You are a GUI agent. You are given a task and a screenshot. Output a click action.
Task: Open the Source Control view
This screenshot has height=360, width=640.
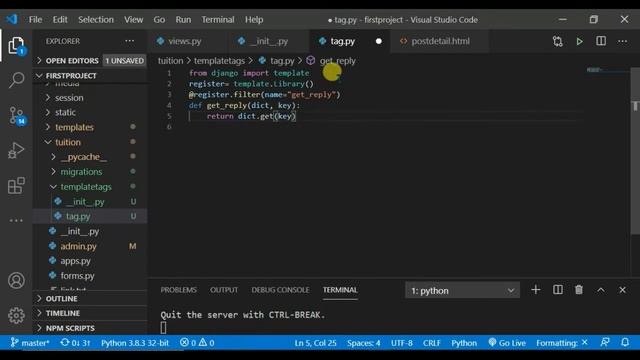click(x=17, y=116)
